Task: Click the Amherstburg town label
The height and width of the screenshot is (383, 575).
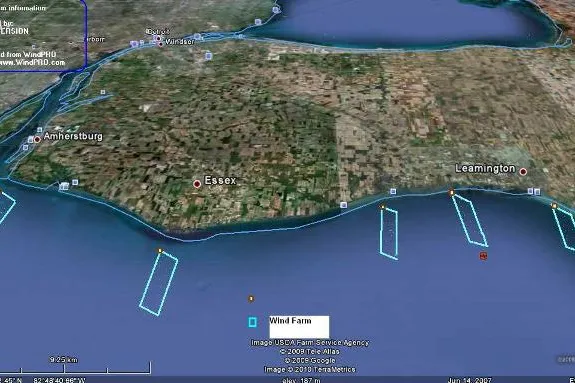Action: pos(73,136)
